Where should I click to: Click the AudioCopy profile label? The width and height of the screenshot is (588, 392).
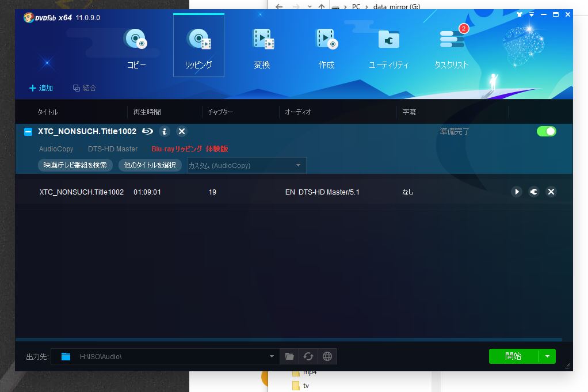pyautogui.click(x=56, y=149)
